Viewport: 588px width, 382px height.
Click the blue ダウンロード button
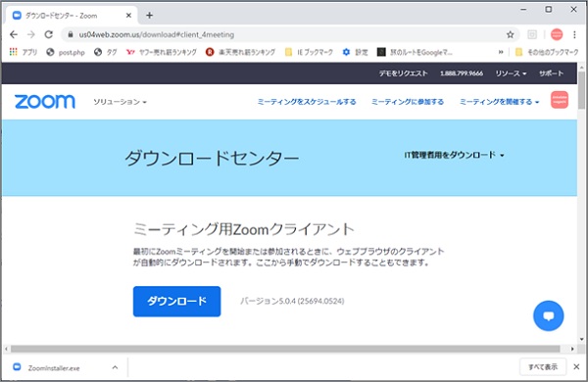pyautogui.click(x=176, y=302)
